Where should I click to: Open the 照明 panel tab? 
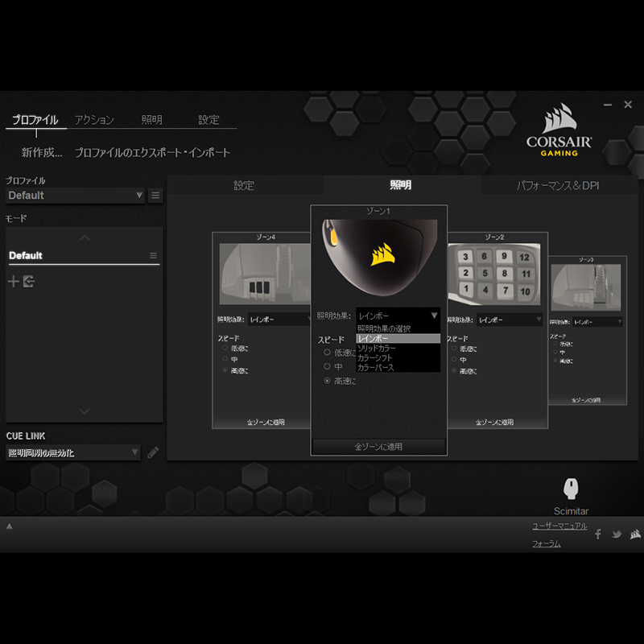click(401, 185)
